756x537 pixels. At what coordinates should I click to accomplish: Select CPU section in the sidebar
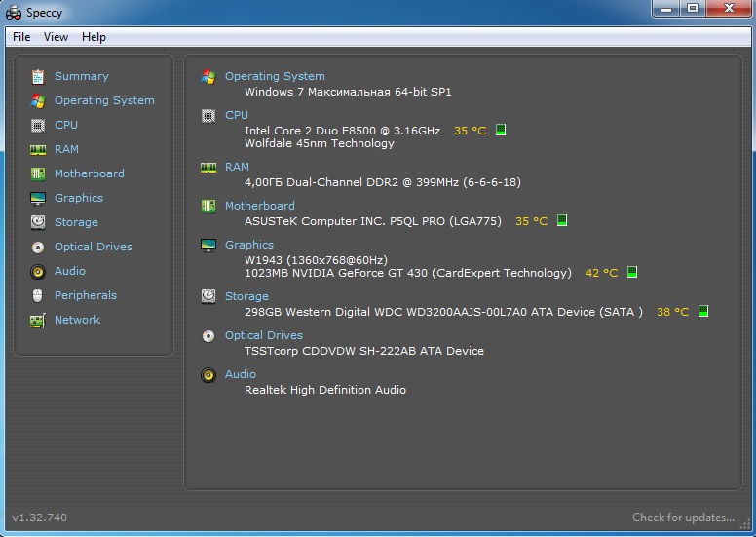66,125
